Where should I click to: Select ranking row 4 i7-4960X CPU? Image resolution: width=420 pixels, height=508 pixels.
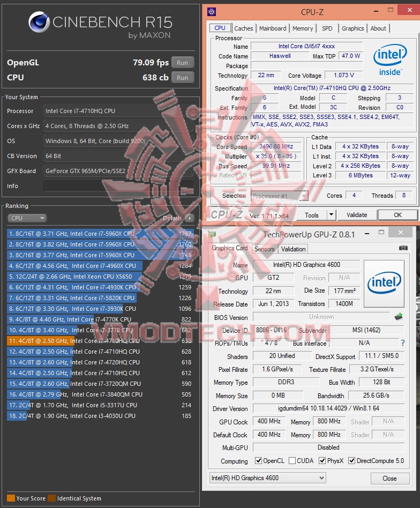pyautogui.click(x=100, y=266)
